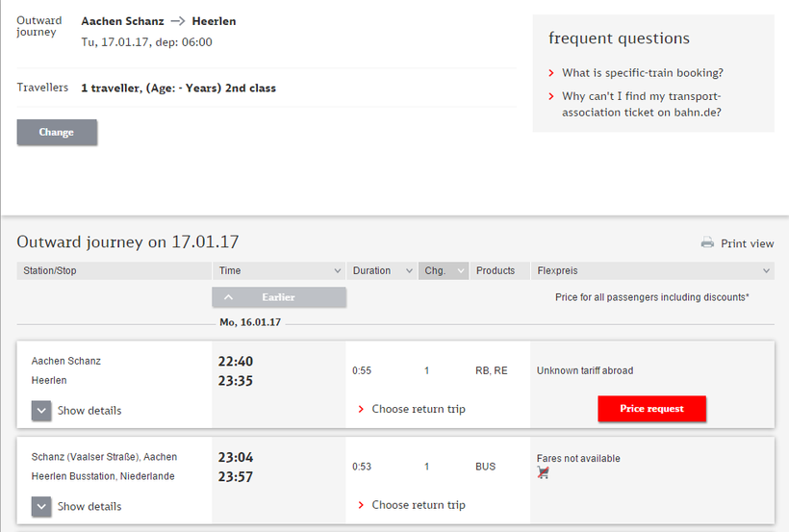The width and height of the screenshot is (789, 532).
Task: Expand details for the 23:04 bus connection
Action: click(41, 507)
